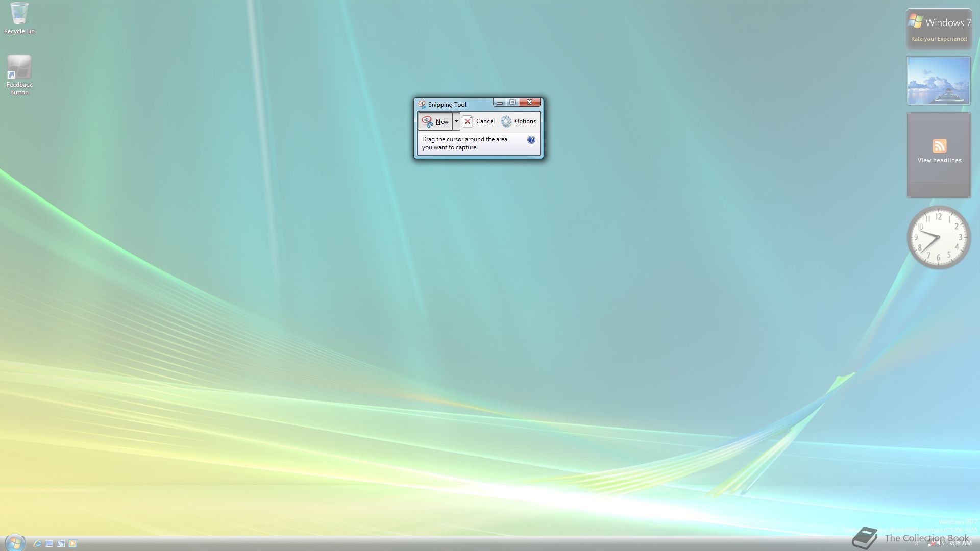980x551 pixels.
Task: Click the 9:38 AM taskbar clock
Action: coord(960,544)
